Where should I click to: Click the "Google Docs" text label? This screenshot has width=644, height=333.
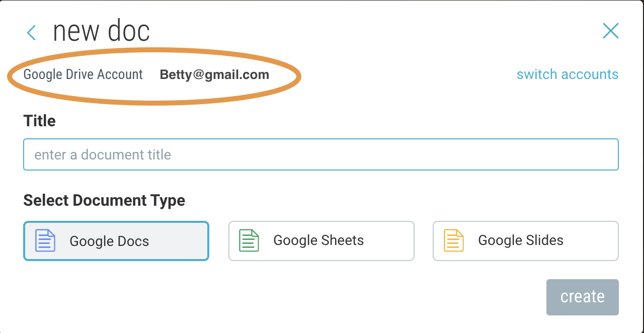point(109,241)
